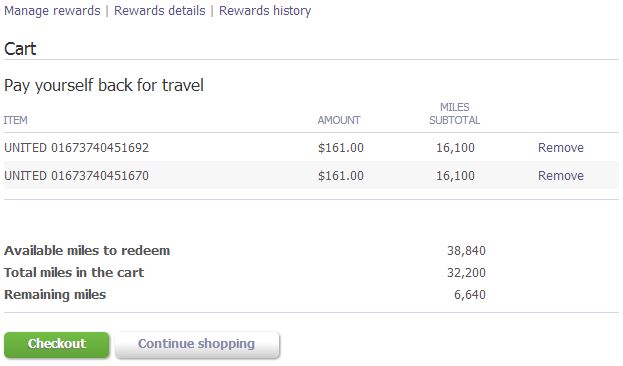
Task: Click the $161.00 amount for item 1692
Action: [x=341, y=147]
